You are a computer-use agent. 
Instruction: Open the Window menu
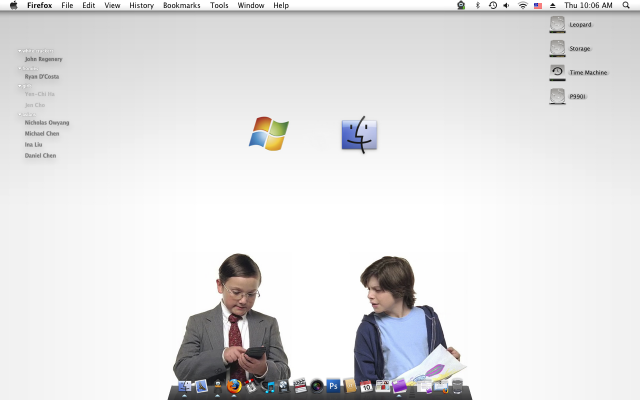pos(251,5)
